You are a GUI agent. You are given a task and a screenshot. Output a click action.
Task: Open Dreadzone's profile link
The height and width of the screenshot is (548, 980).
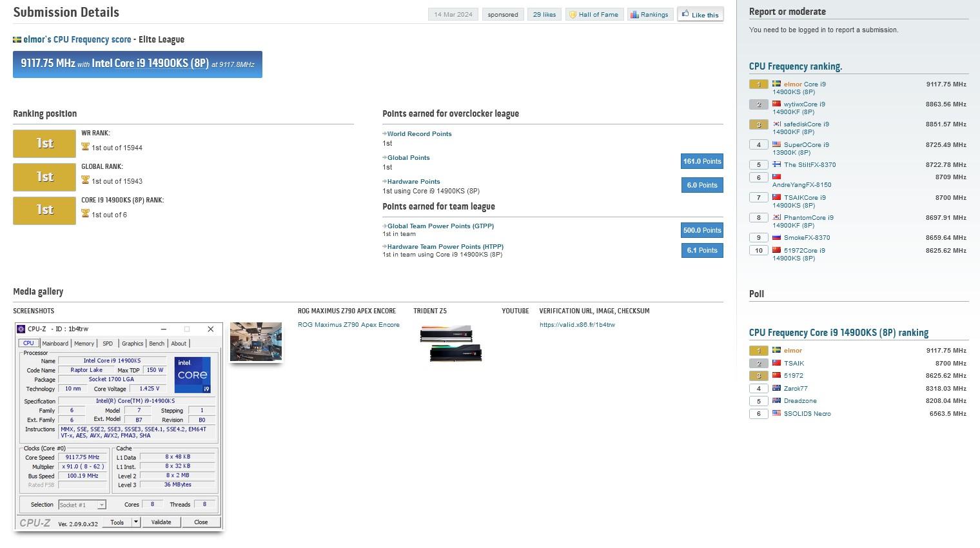(x=800, y=401)
